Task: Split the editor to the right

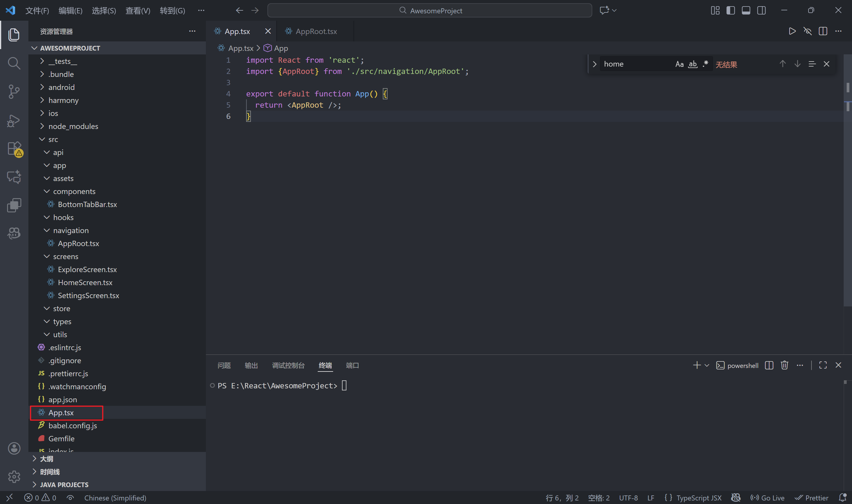Action: click(x=823, y=31)
